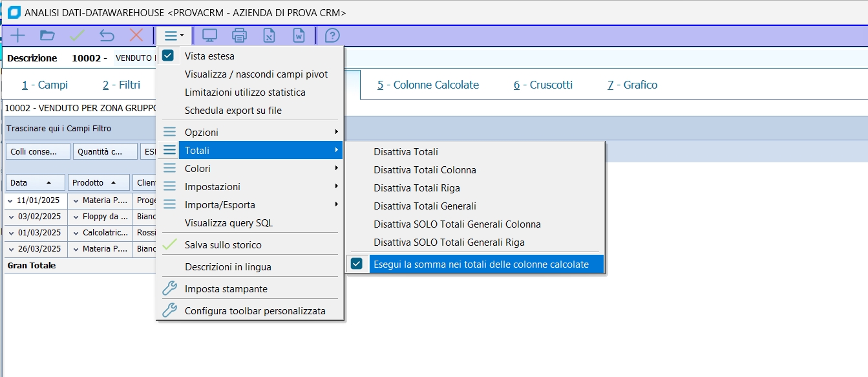
Task: Export to Excel via toolbar icon
Action: 270,36
